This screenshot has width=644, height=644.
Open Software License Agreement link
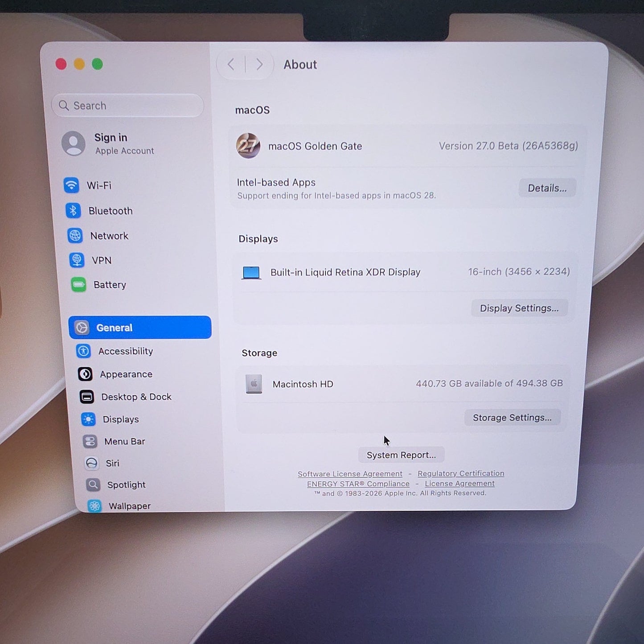(x=350, y=474)
